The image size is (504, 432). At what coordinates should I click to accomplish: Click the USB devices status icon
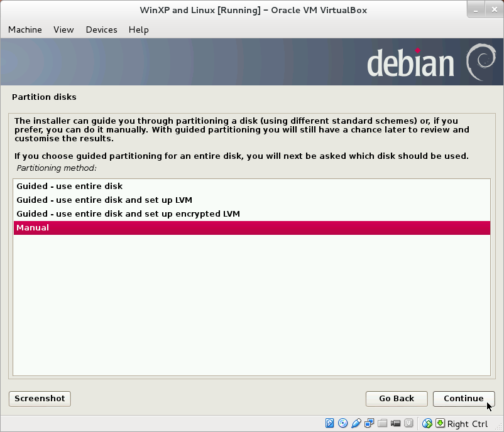[355, 423]
